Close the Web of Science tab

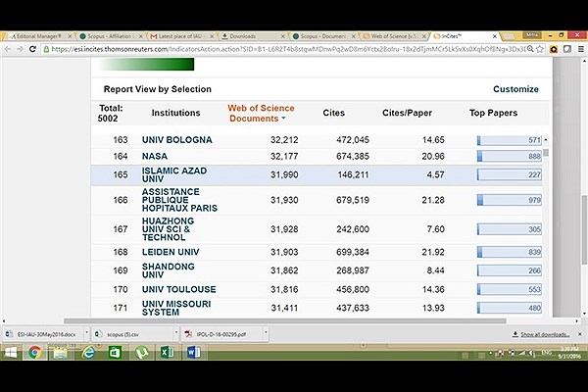pyautogui.click(x=424, y=36)
